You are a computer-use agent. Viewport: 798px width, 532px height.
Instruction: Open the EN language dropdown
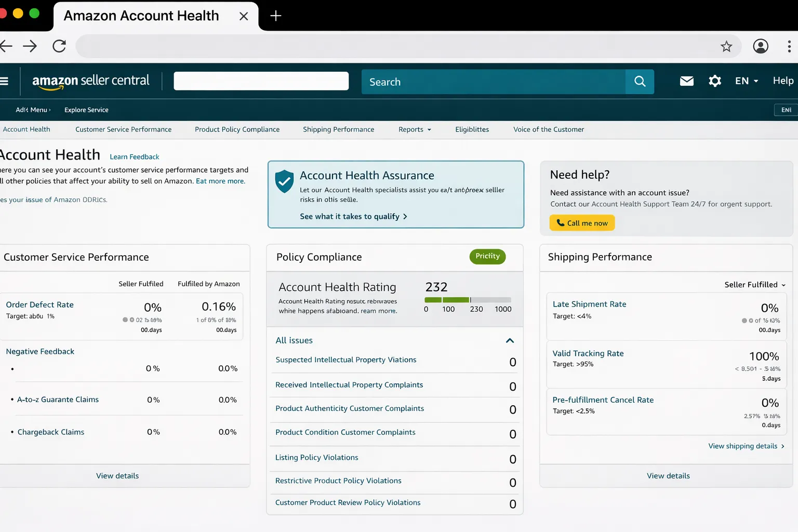tap(747, 81)
